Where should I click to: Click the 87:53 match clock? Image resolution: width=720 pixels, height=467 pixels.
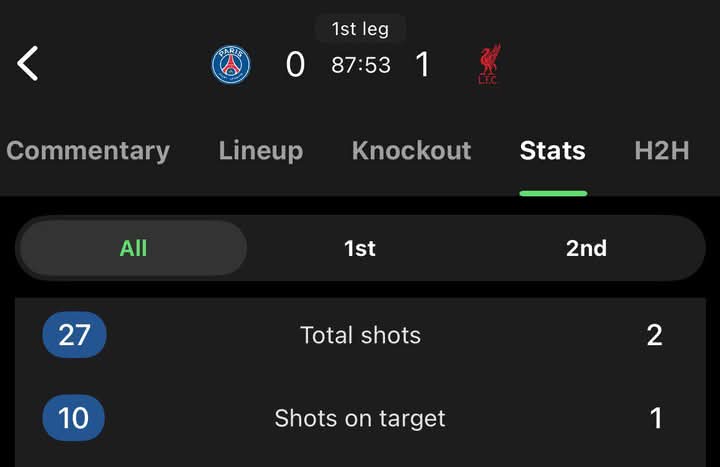point(360,65)
